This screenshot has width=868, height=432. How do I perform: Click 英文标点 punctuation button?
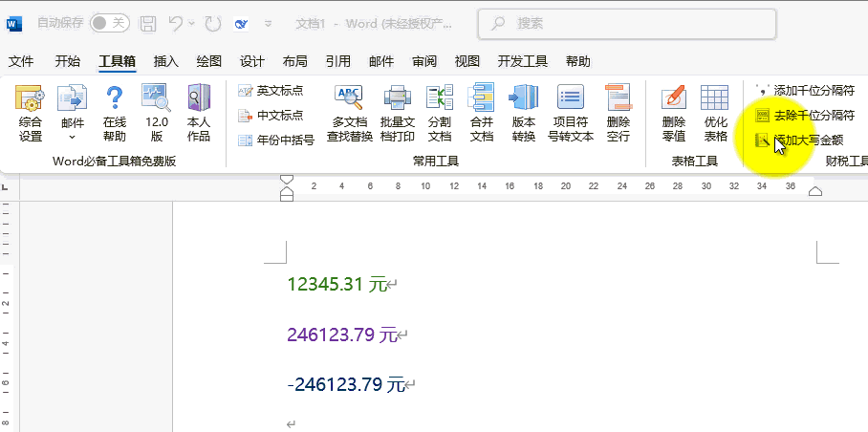click(271, 91)
